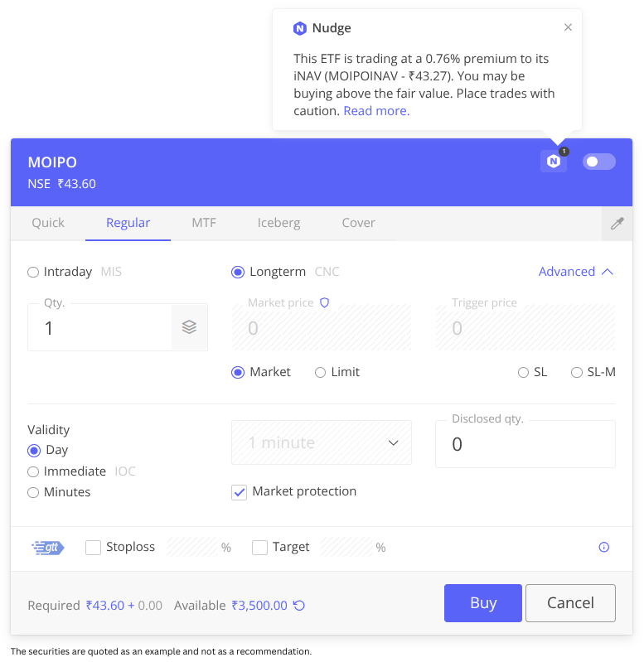Viewport: 644px width, 662px height.
Task: Switch to the Iceberg tab
Action: click(x=278, y=223)
